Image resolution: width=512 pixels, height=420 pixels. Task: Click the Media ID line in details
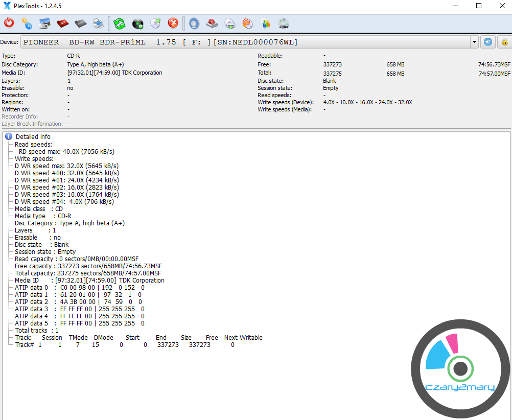tap(89, 281)
